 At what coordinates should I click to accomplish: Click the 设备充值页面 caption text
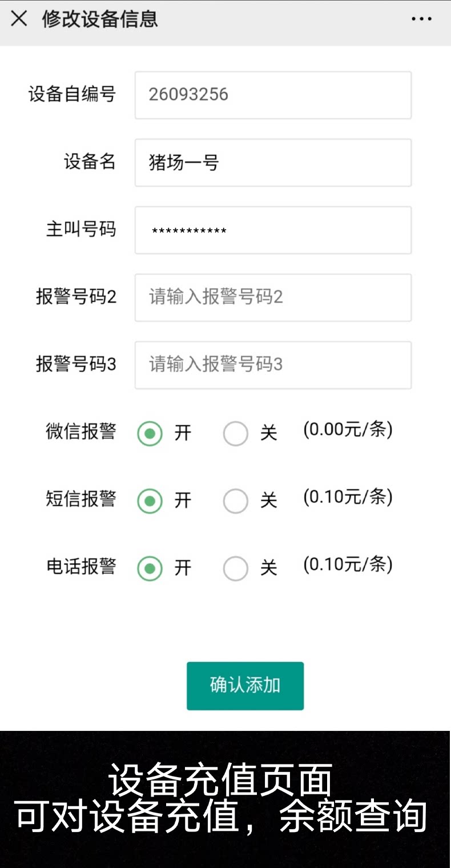[x=220, y=780]
